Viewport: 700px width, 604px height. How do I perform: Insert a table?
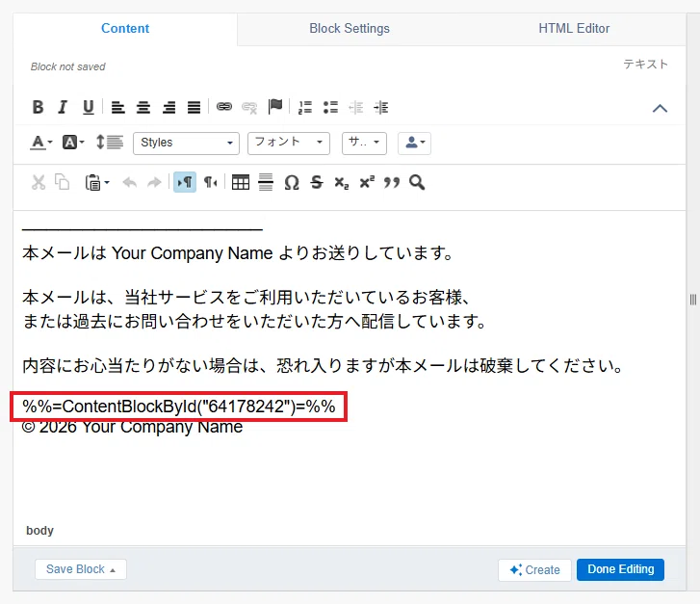(241, 182)
